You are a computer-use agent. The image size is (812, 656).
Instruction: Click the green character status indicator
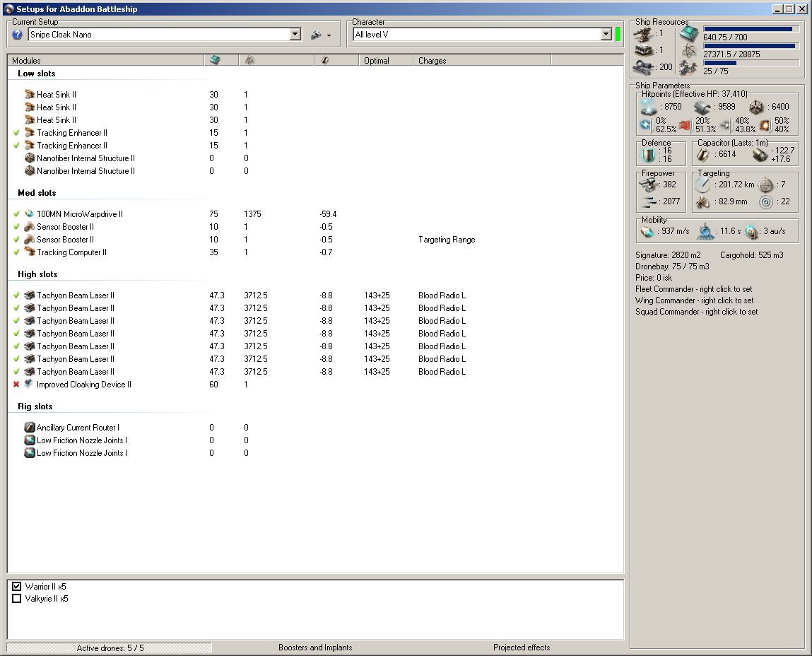click(618, 34)
